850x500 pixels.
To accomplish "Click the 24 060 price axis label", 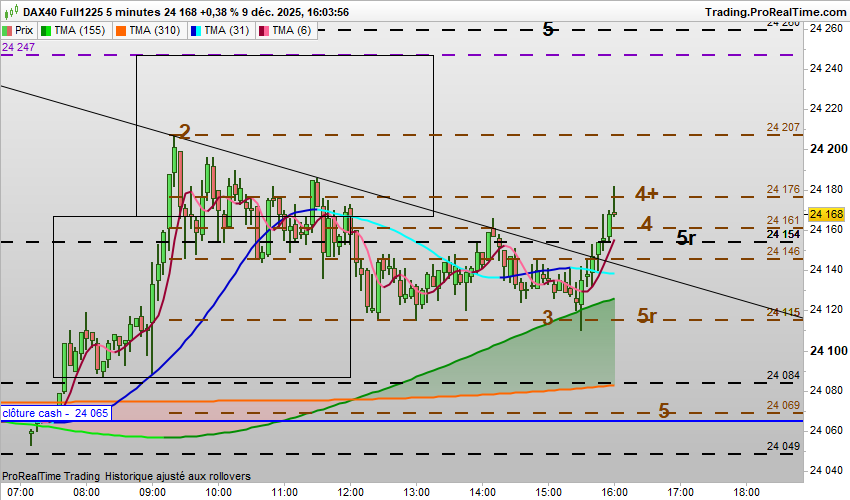I will point(826,431).
